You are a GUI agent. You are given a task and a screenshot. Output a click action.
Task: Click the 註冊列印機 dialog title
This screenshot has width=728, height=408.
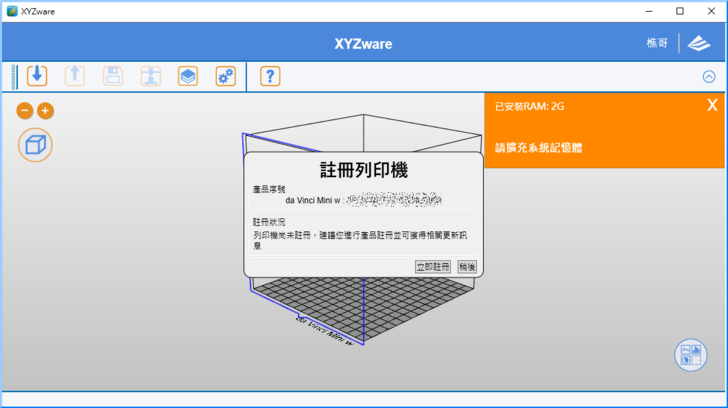click(x=364, y=170)
